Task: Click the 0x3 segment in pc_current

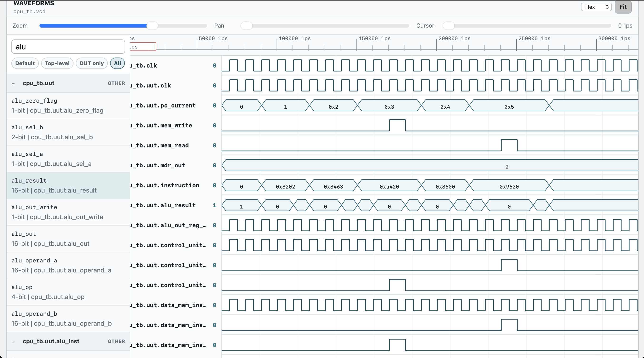Action: point(390,105)
